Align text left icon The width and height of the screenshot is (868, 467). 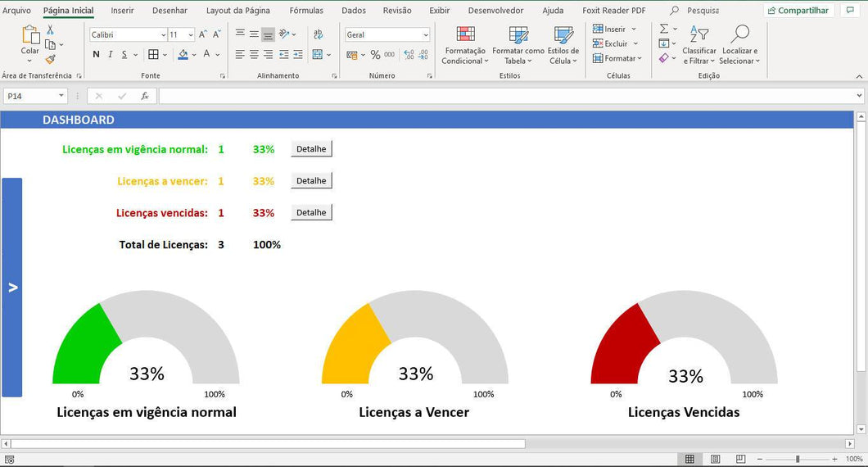240,54
